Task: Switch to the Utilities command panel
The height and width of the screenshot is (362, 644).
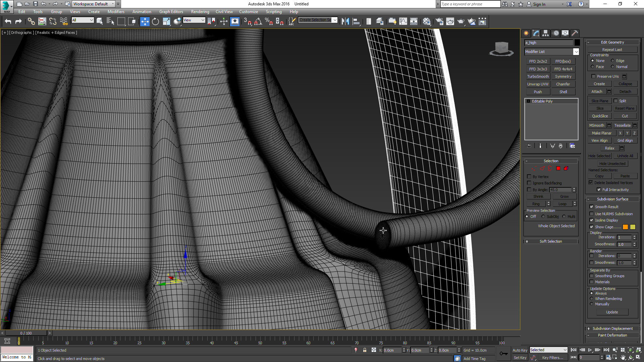Action: click(x=575, y=33)
